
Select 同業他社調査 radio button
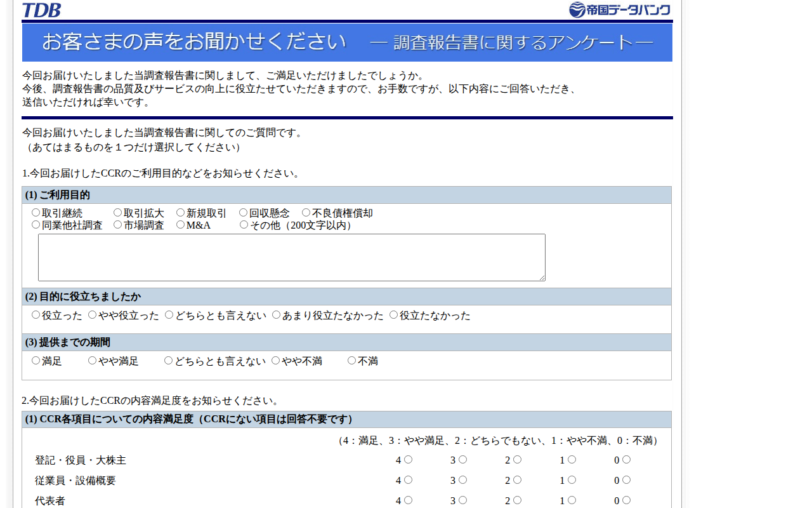point(36,224)
